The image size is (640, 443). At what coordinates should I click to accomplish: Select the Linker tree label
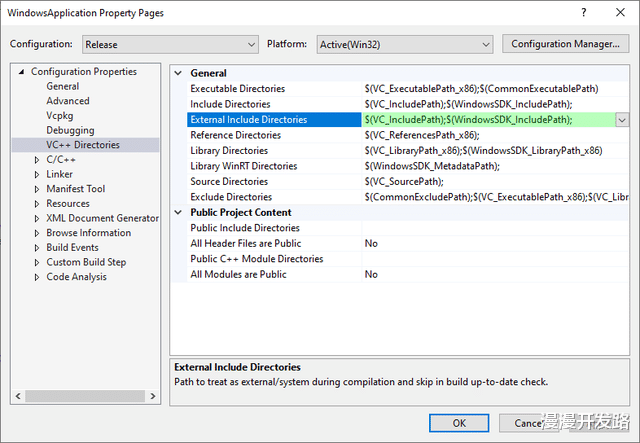tap(59, 174)
